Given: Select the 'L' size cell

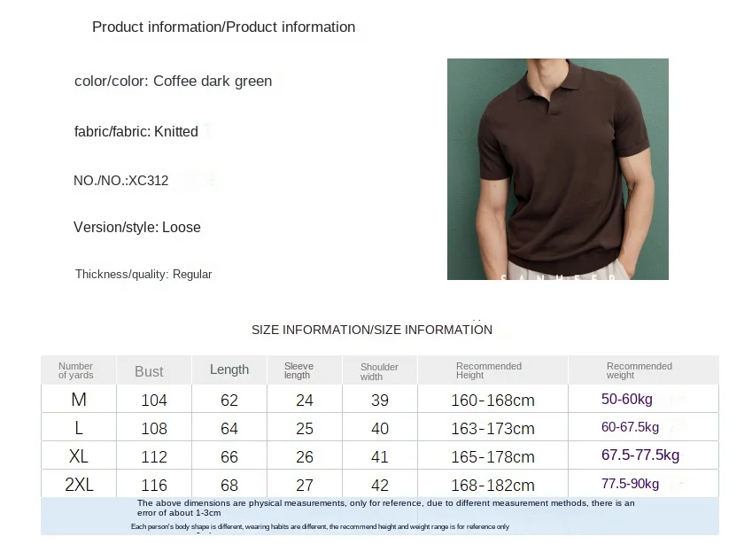Looking at the screenshot, I should tap(79, 428).
